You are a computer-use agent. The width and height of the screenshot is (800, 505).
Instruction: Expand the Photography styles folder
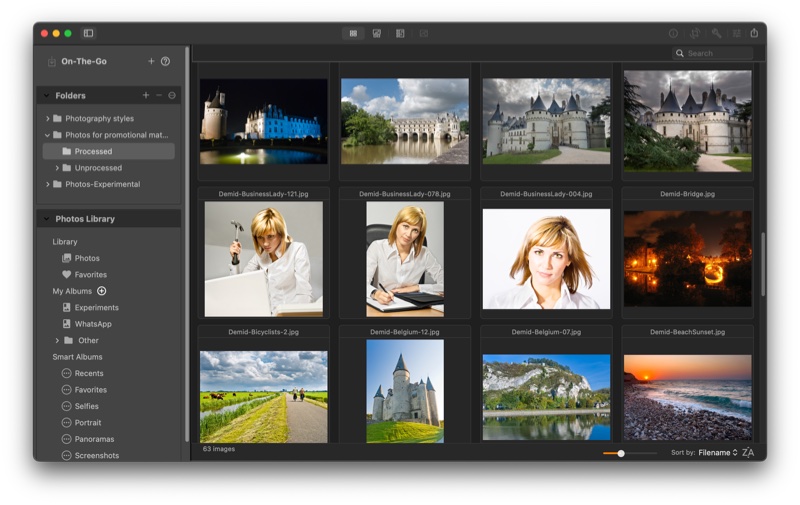coord(47,118)
